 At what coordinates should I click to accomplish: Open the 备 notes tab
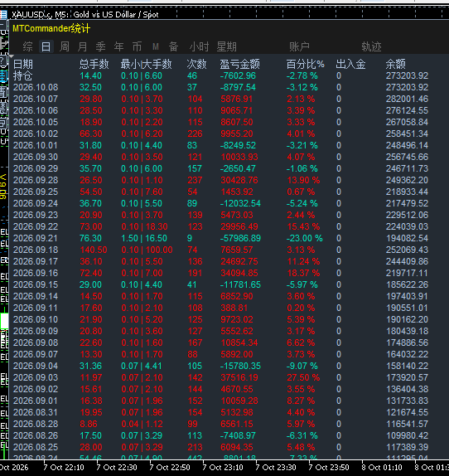click(173, 46)
